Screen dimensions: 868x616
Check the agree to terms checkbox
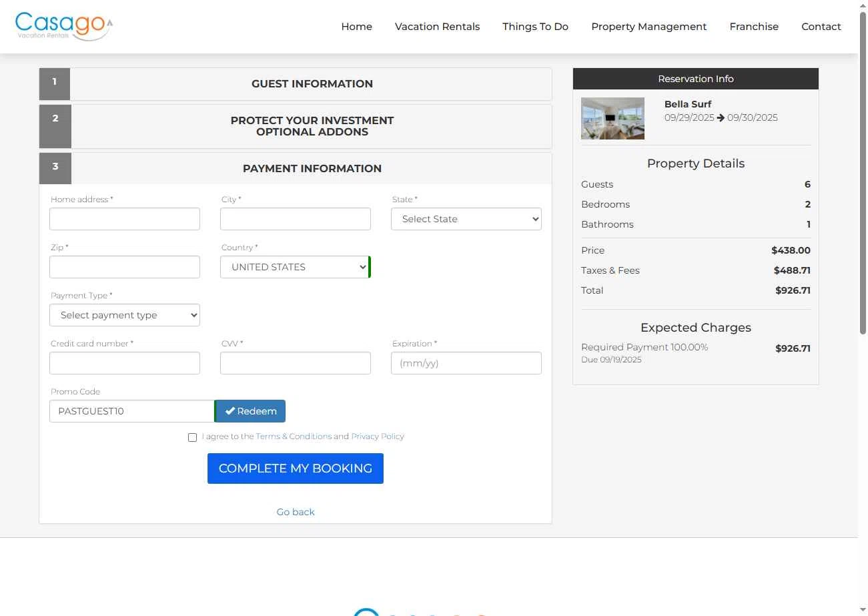pos(192,437)
